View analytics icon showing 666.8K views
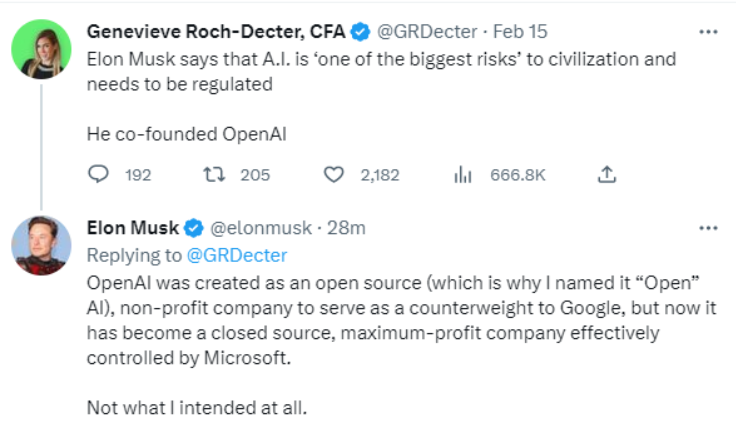This screenshot has height=432, width=736. click(463, 175)
